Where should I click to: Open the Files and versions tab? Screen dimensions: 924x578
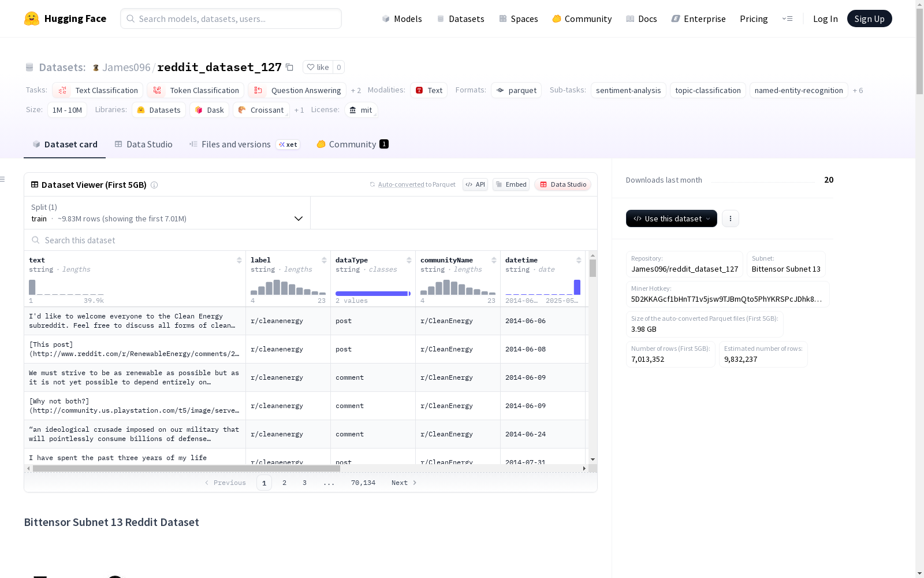pyautogui.click(x=244, y=144)
